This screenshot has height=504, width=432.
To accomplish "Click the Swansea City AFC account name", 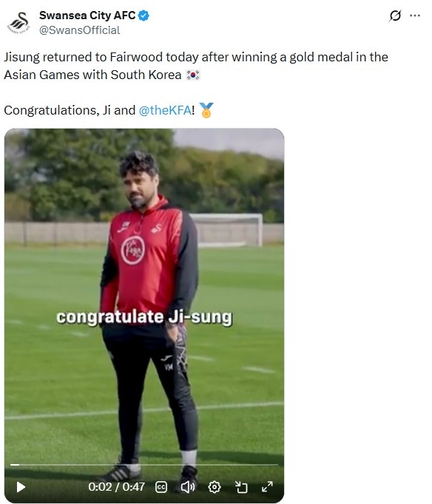I will click(87, 15).
